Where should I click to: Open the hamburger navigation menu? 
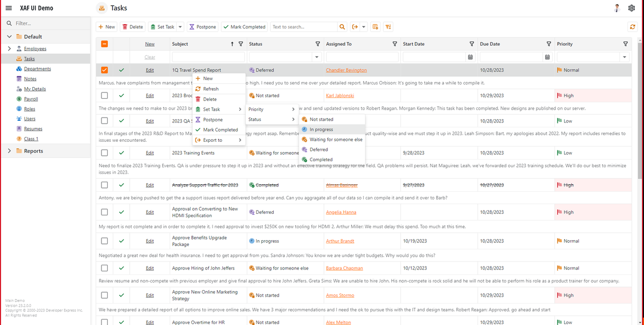(x=9, y=8)
